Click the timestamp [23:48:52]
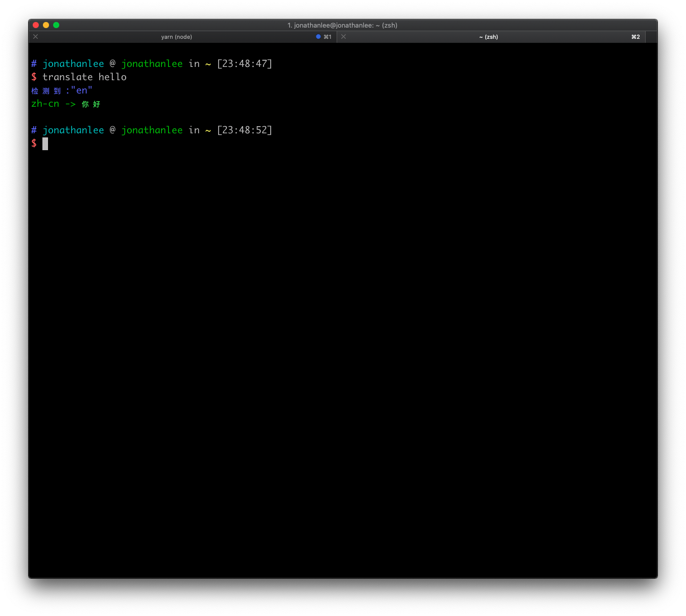 click(245, 130)
